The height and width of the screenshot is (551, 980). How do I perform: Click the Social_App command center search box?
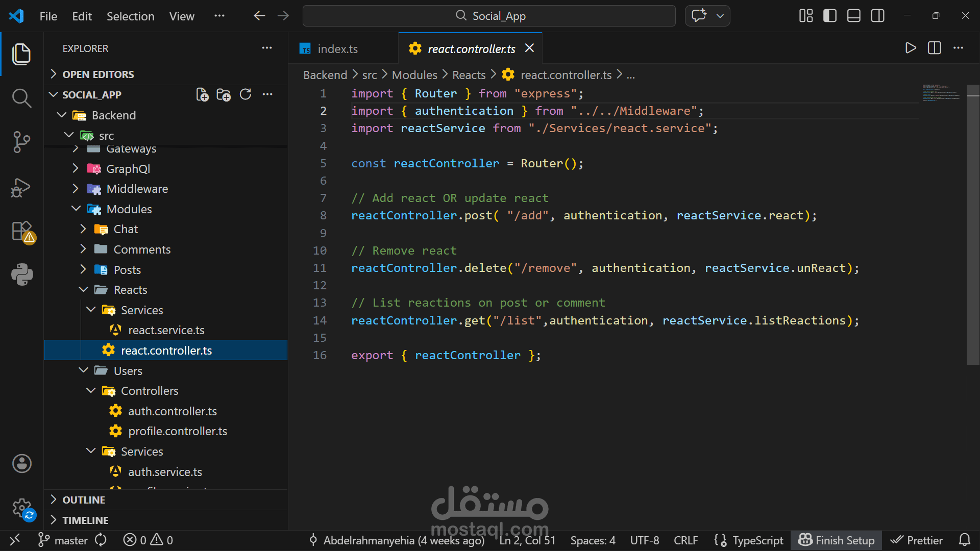tap(489, 16)
